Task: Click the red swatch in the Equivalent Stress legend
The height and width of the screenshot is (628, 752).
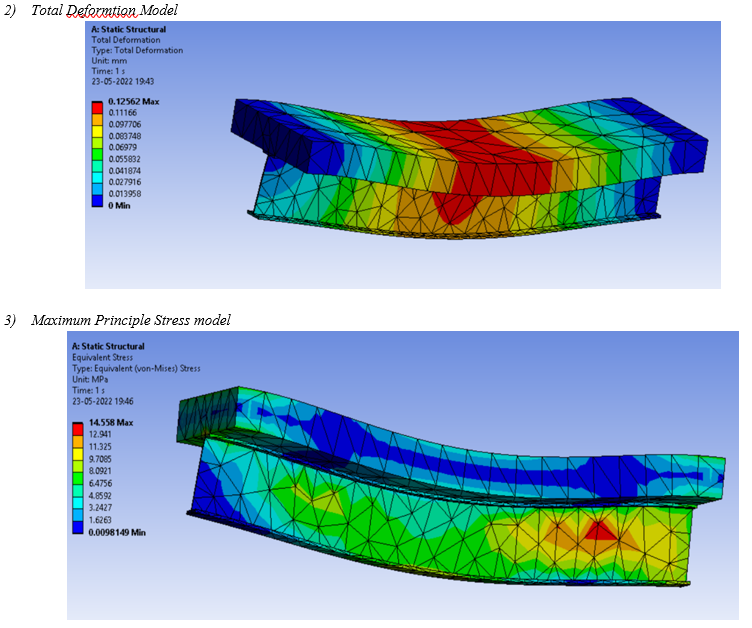Action: (x=78, y=428)
